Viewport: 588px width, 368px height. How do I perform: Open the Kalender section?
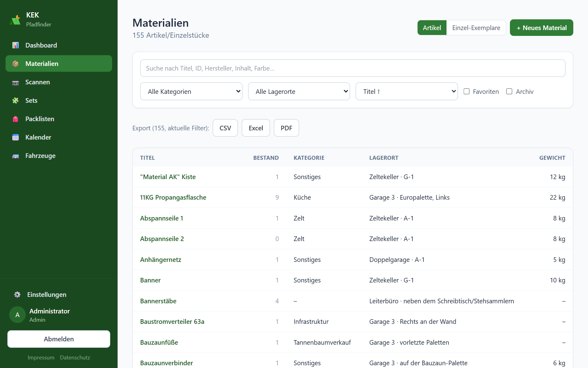tap(59, 137)
